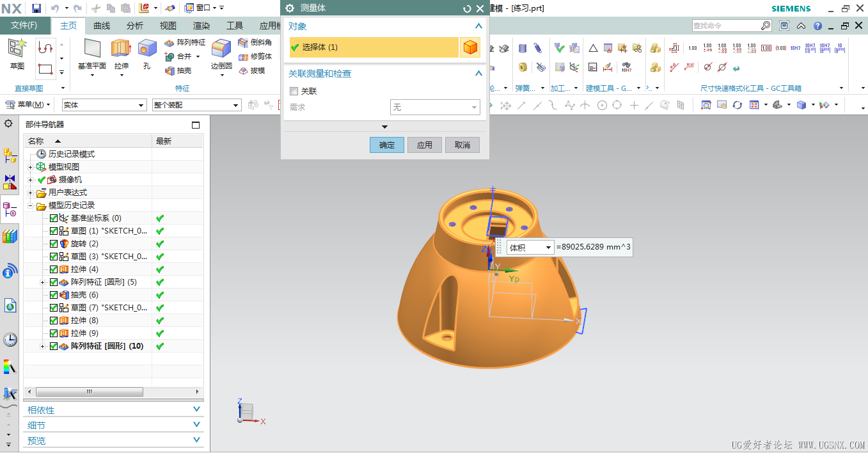Click the 确定 button in dialog

coord(386,145)
